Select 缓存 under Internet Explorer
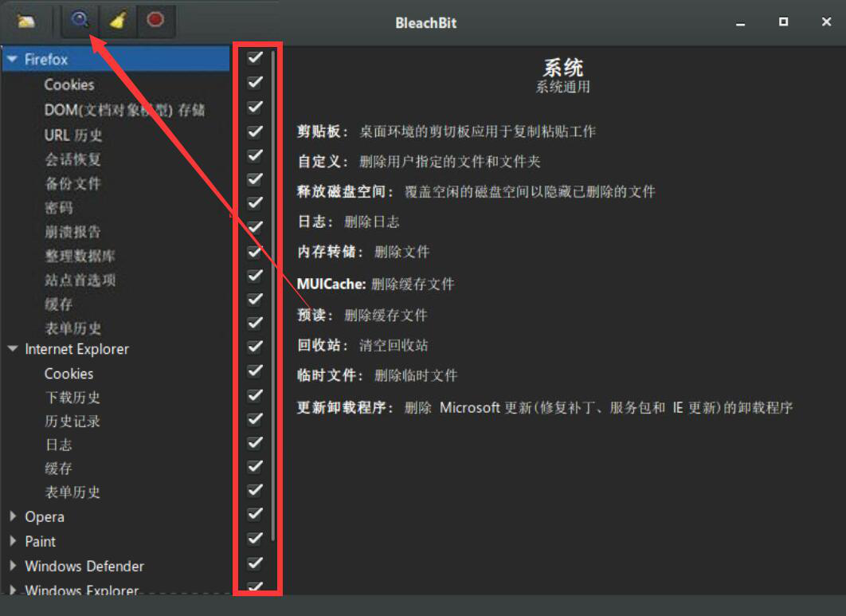846x616 pixels. click(x=59, y=468)
